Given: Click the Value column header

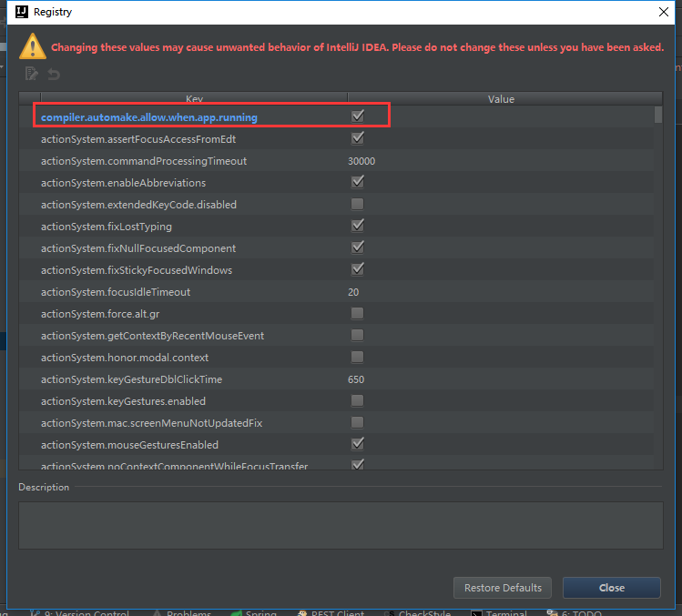Looking at the screenshot, I should click(501, 98).
